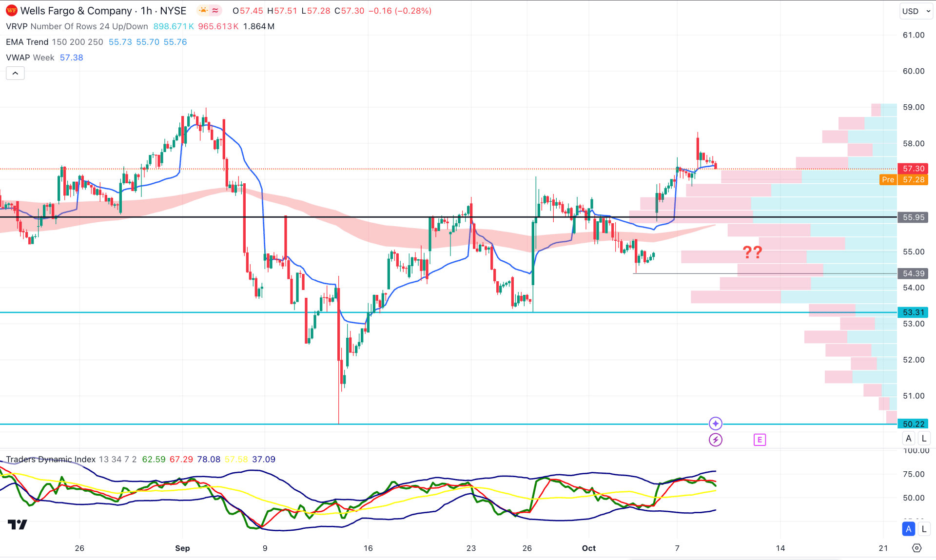The image size is (936, 560).
Task: Click the 898.671K up volume value
Action: point(174,26)
